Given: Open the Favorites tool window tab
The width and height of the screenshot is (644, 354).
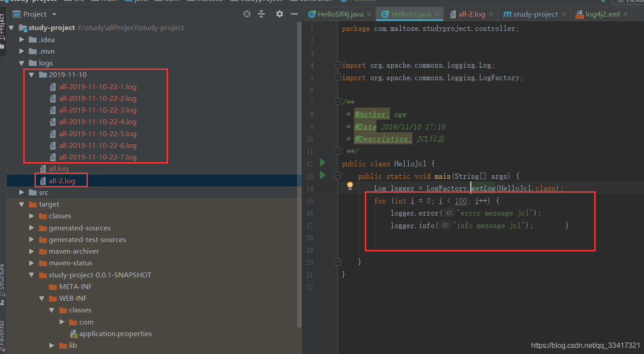Looking at the screenshot, I should pyautogui.click(x=2, y=336).
